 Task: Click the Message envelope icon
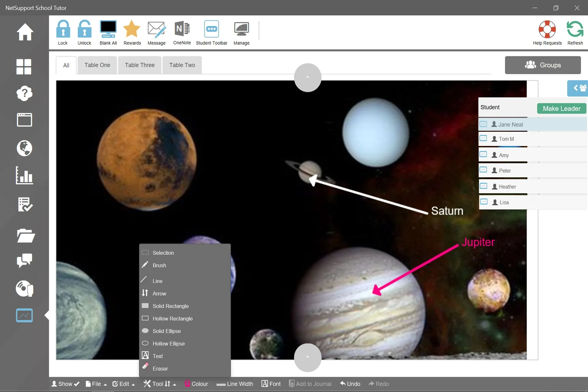tap(156, 29)
